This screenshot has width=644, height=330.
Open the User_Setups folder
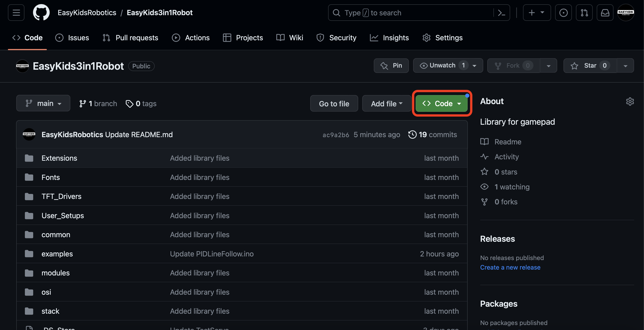pyautogui.click(x=62, y=216)
